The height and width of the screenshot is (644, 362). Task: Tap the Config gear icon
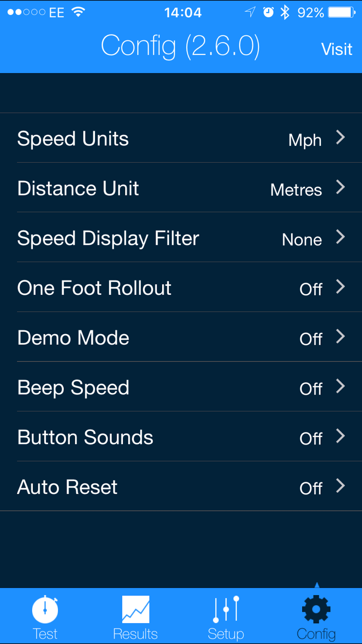point(316,609)
